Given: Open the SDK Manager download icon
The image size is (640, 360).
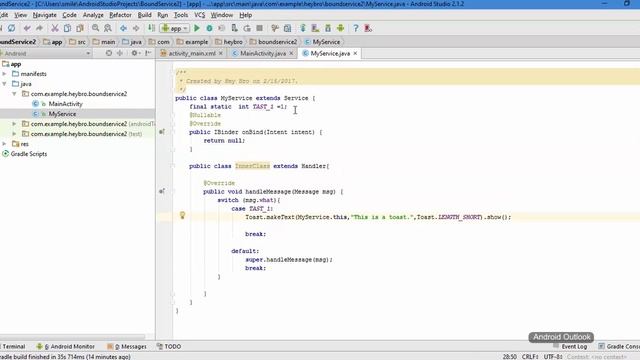Looking at the screenshot, I should pyautogui.click(x=328, y=28).
